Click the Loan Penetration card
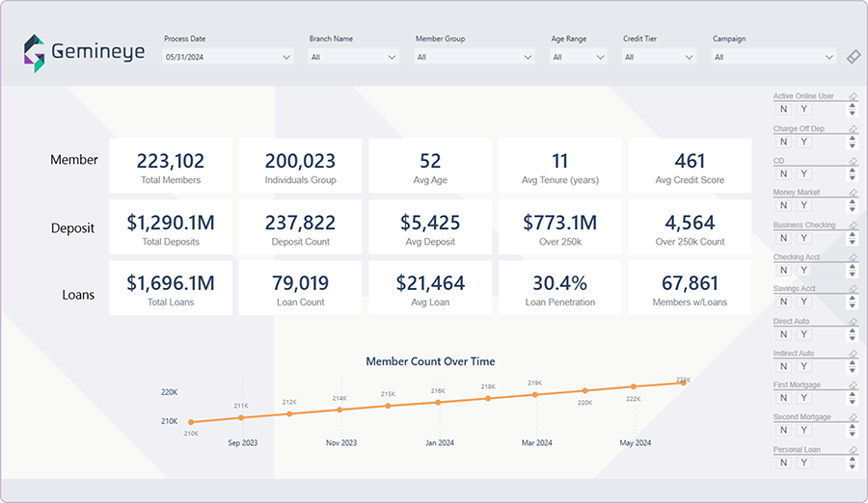The height and width of the screenshot is (503, 868). 559,288
